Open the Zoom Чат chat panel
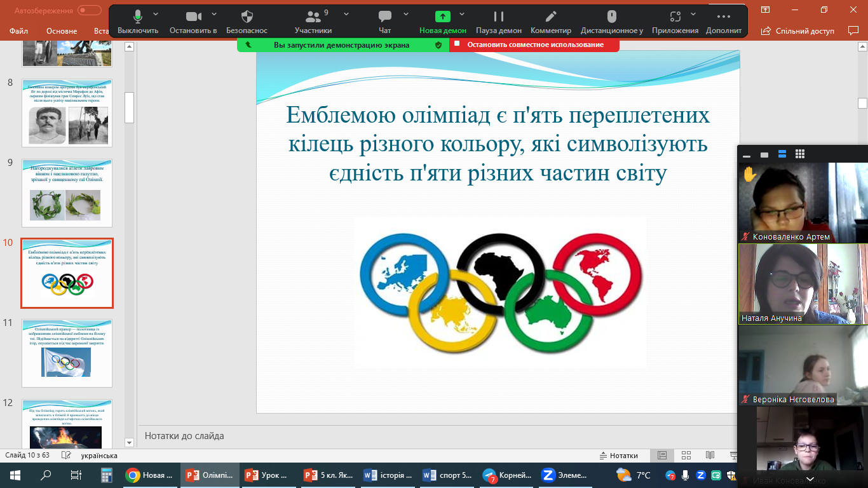The height and width of the screenshot is (488, 868). pos(385,22)
